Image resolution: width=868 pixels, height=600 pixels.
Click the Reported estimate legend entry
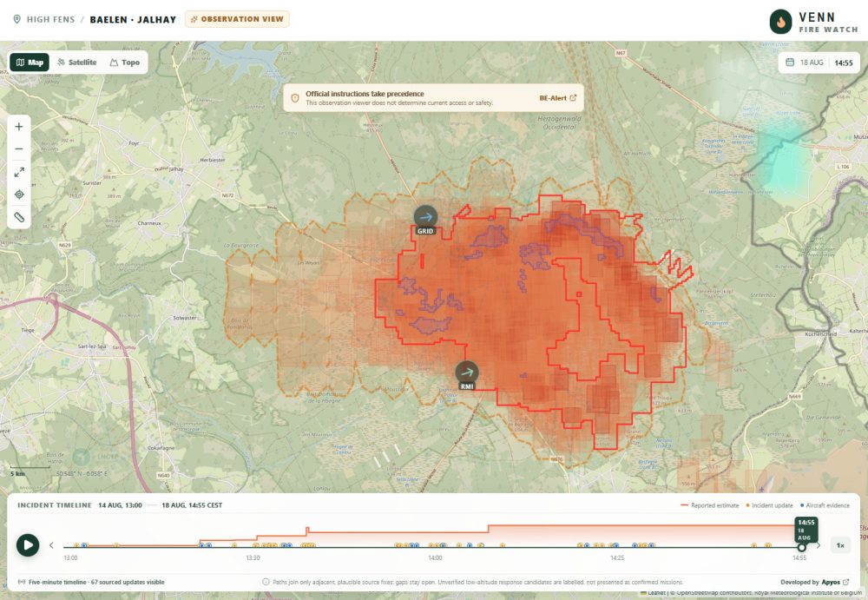pos(709,505)
